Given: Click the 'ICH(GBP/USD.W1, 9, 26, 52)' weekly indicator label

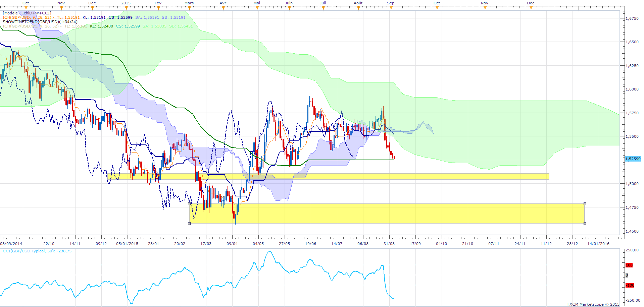Looking at the screenshot, I should (31, 26).
